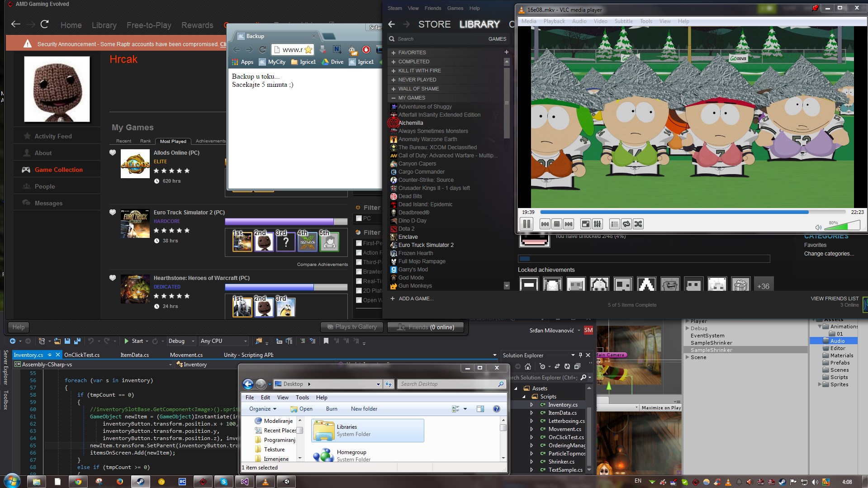Toggle VLC fullscreen mode button

585,224
